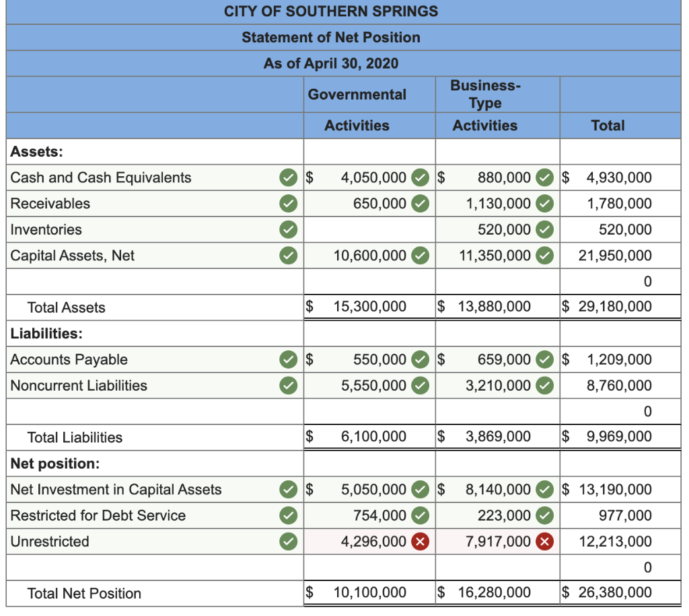Click the green checkmark beside Receivables label

tap(288, 203)
